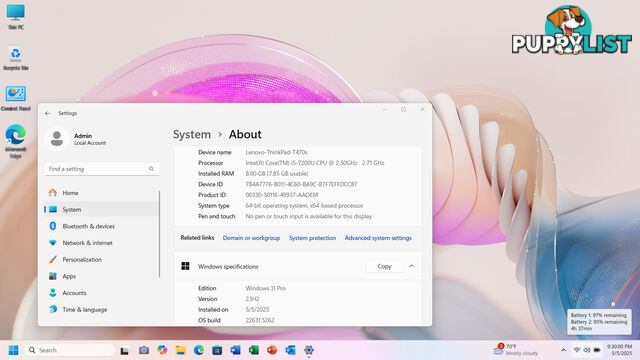Open Network & internet settings
Screen dimensions: 640x360
click(x=102, y=243)
